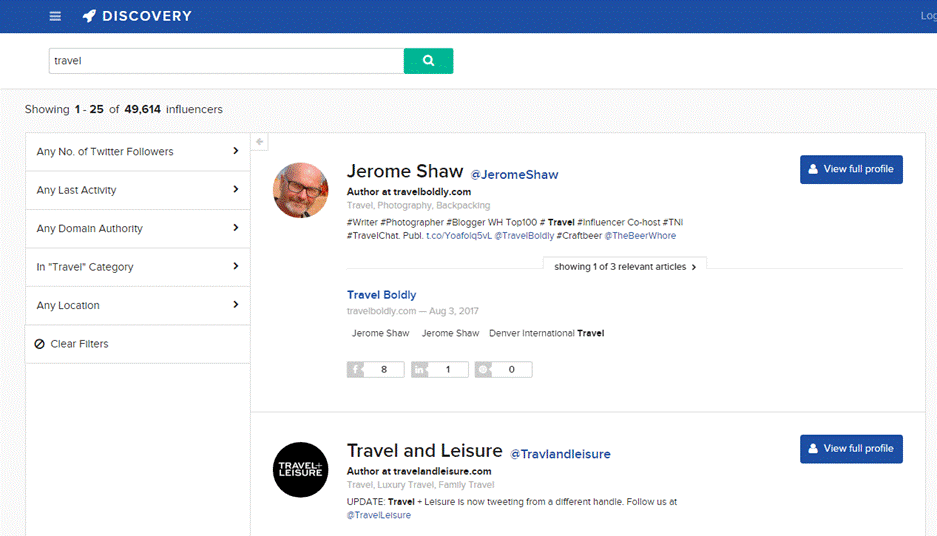Open the hamburger menu in header

pos(55,16)
